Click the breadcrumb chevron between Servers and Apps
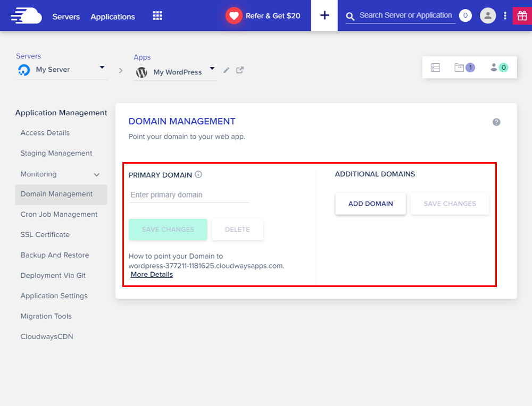The height and width of the screenshot is (406, 532). [121, 71]
